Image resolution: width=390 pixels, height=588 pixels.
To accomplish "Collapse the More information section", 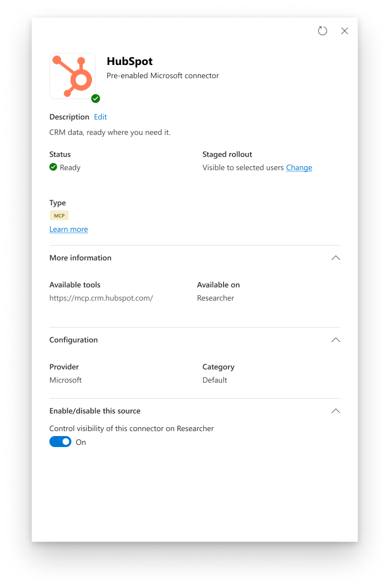I will [335, 258].
